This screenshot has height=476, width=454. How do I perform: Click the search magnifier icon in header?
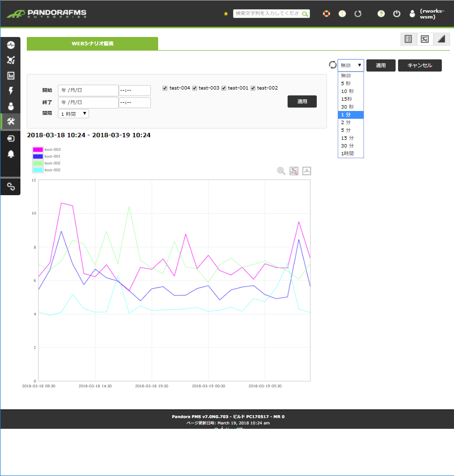click(x=305, y=14)
